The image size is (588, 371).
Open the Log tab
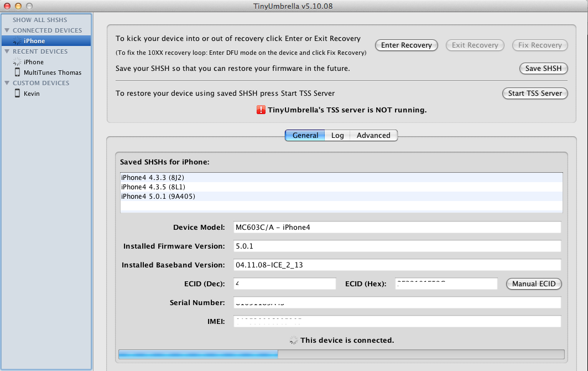[x=337, y=135]
